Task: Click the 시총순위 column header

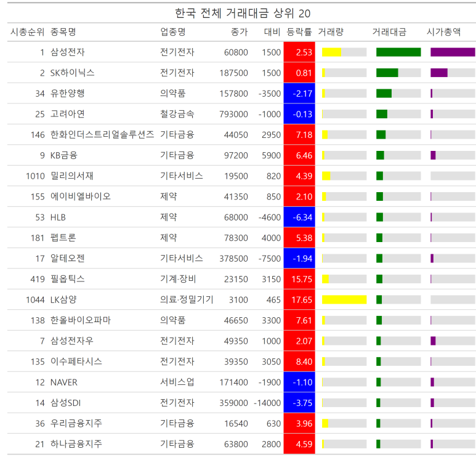Action: click(x=28, y=32)
